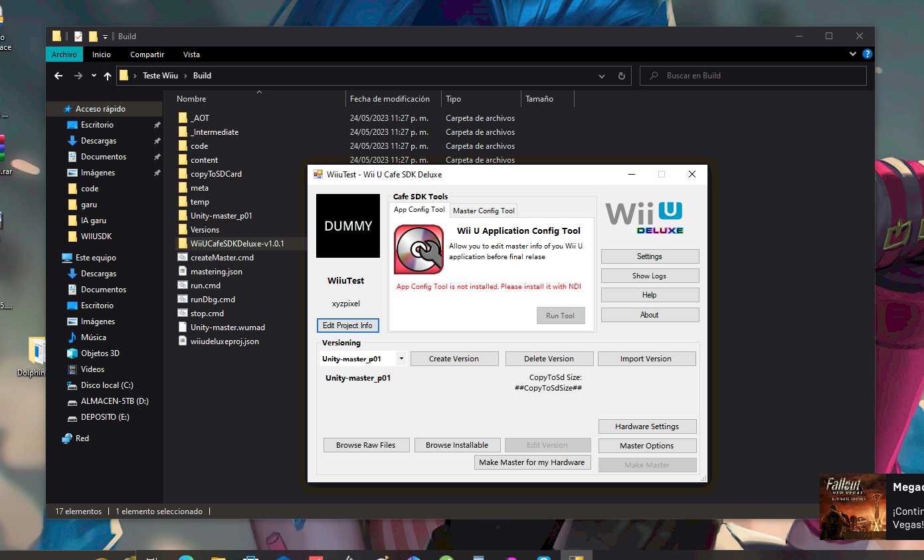Select the wiiudeluxeproj.json file

[x=225, y=341]
